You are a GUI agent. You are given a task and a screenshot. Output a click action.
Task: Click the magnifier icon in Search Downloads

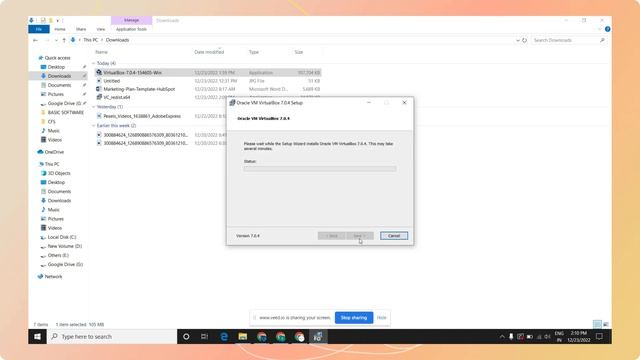[x=602, y=40]
